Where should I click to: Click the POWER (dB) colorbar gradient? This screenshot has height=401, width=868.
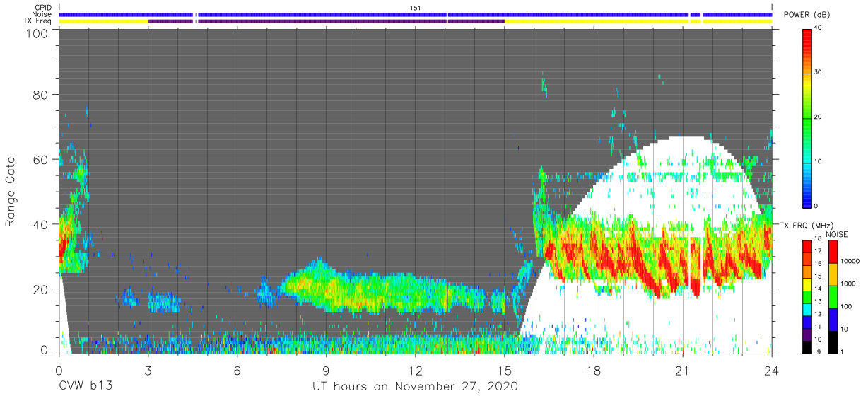pos(807,117)
